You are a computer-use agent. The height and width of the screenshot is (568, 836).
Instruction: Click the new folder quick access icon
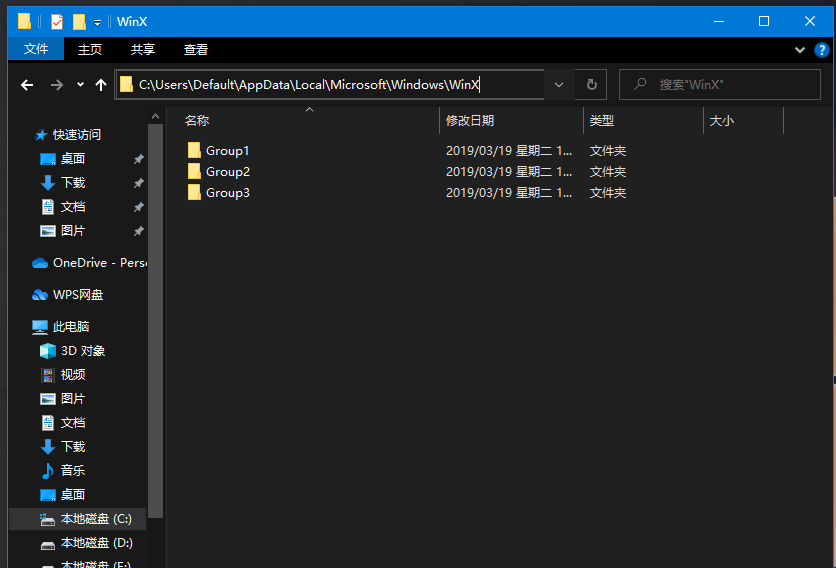coord(79,22)
